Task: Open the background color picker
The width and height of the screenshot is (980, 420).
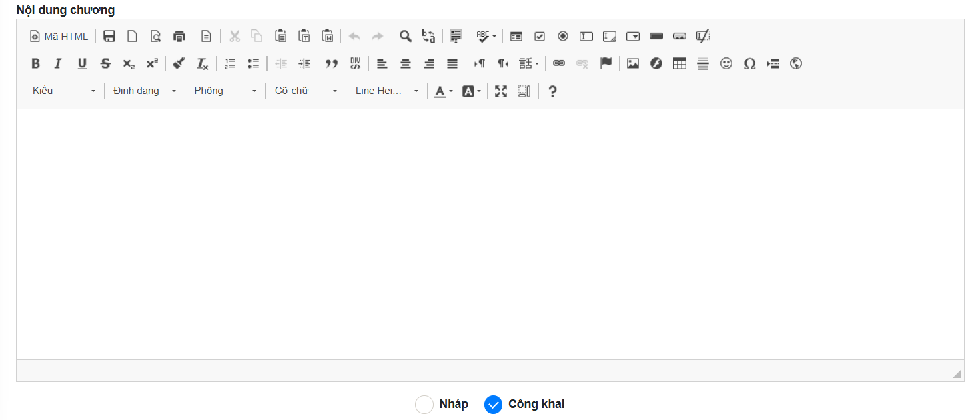Action: [472, 91]
